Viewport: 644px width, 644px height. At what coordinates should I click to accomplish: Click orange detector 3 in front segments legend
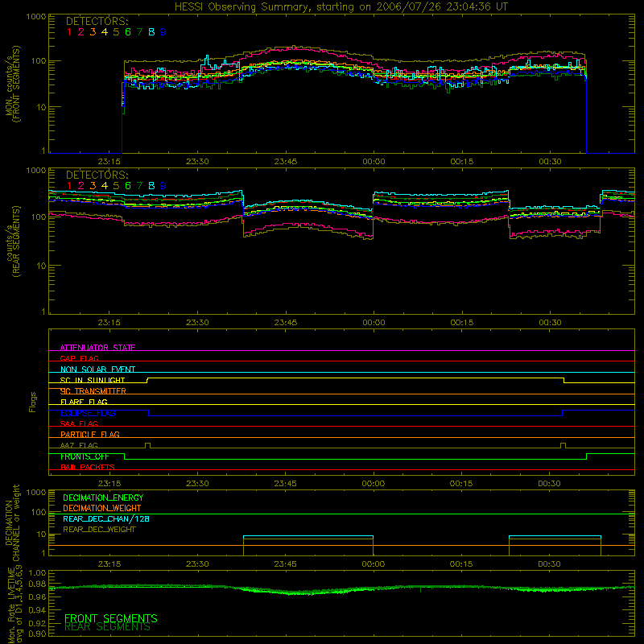pyautogui.click(x=93, y=32)
